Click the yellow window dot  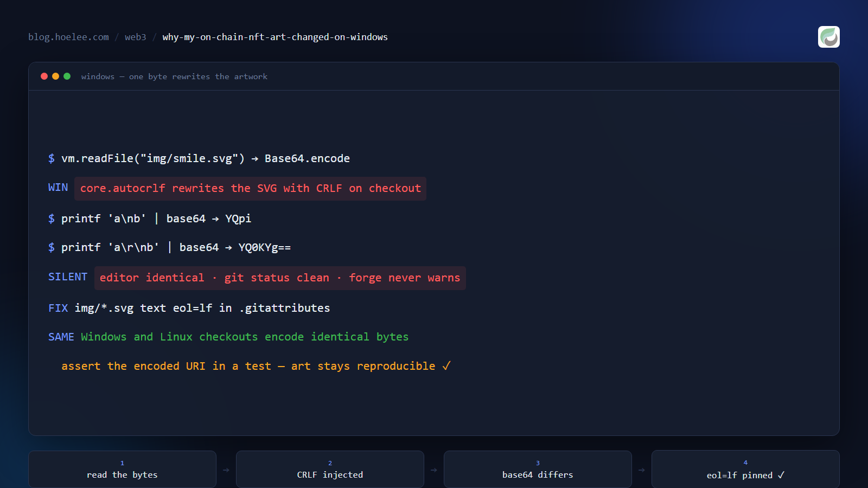55,76
